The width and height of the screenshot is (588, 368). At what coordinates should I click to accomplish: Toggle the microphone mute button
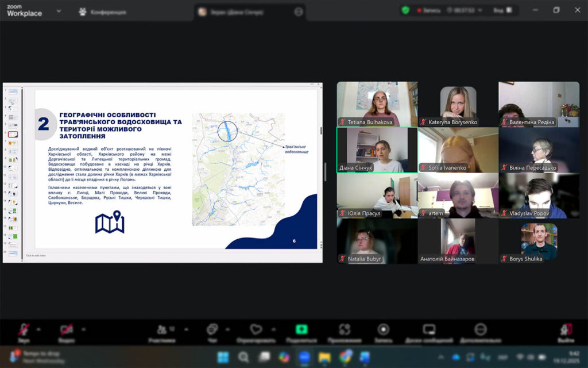(24, 331)
